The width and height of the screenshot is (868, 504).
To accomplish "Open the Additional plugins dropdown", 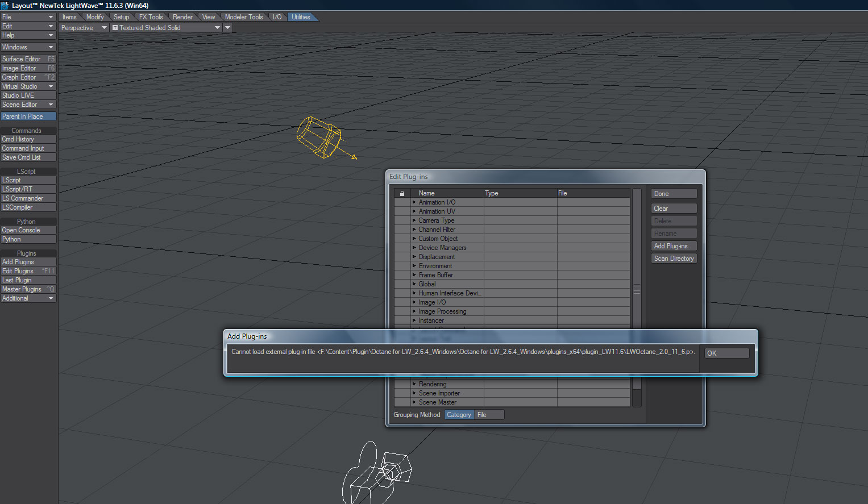I will click(28, 298).
